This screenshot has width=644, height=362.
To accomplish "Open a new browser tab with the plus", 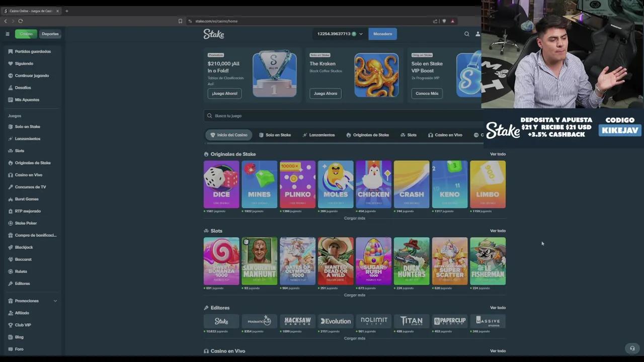I will [x=66, y=11].
